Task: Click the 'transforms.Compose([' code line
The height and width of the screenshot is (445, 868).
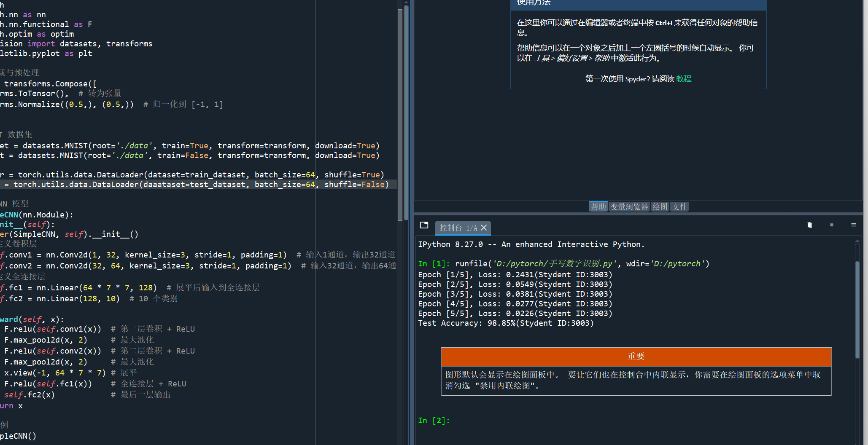Action: pyautogui.click(x=48, y=84)
